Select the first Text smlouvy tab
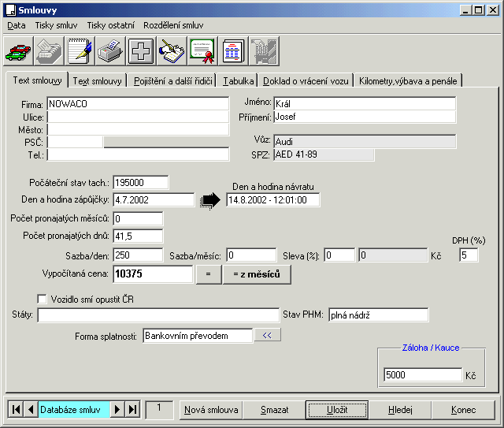504x428 pixels. point(37,80)
